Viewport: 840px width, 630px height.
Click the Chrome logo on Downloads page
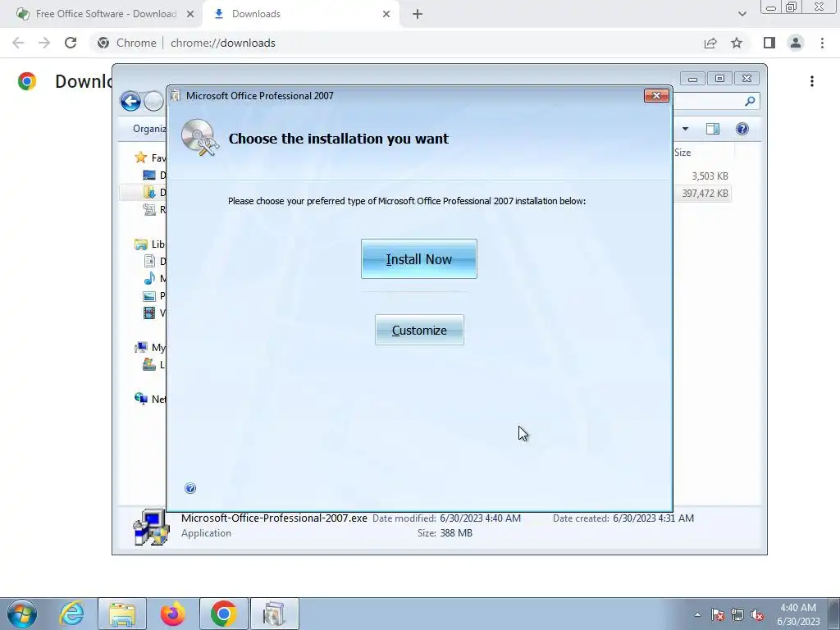pyautogui.click(x=27, y=81)
